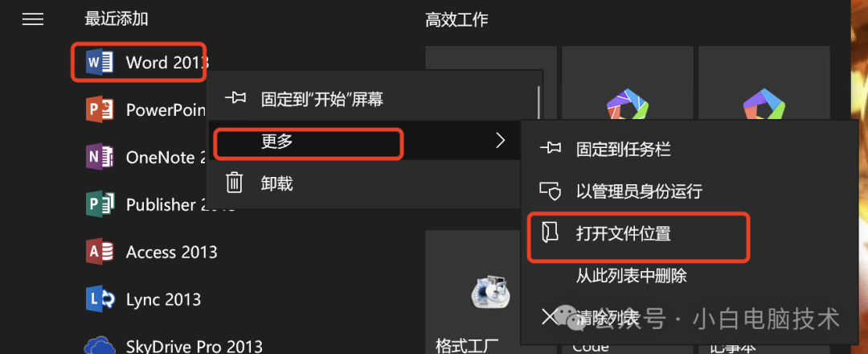
Task: Open the hamburger menu at top left
Action: [x=33, y=19]
